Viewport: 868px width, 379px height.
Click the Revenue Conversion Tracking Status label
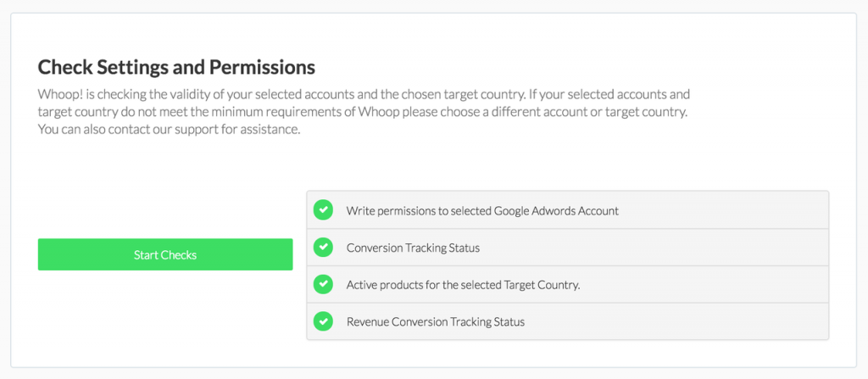[435, 322]
